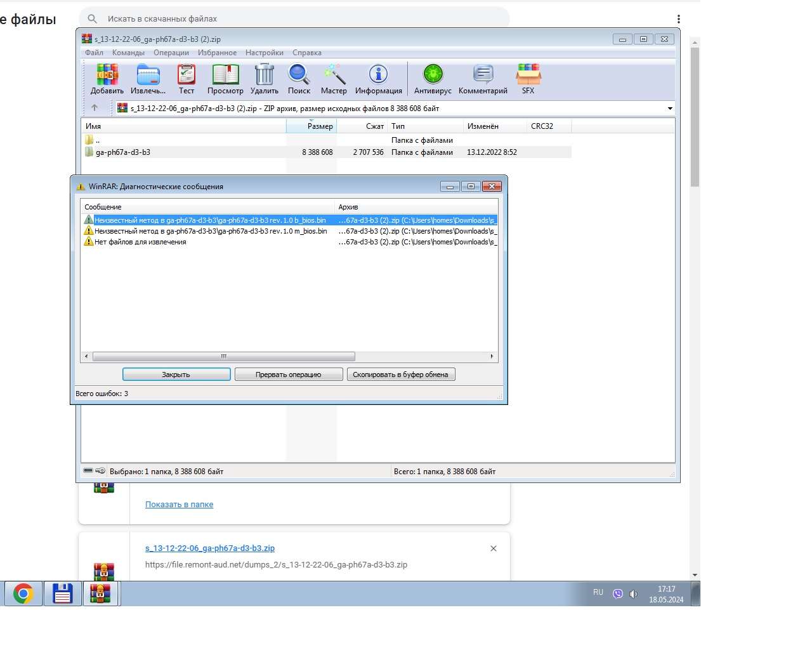Click the dialog scrollbar left arrow
Screen dimensions: 812x650
pos(86,356)
